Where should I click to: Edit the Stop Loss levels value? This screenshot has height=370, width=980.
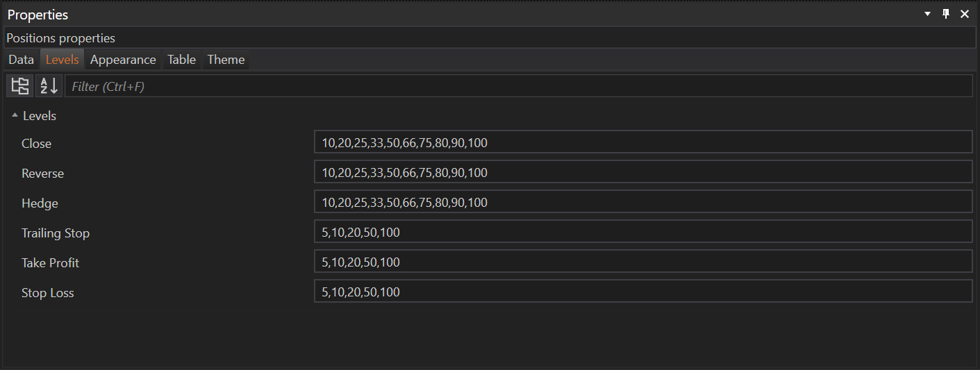642,292
